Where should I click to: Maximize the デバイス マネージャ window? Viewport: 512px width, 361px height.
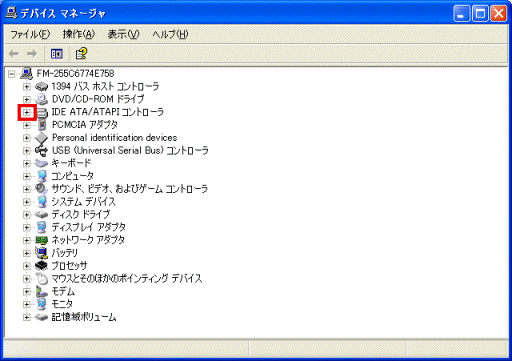pyautogui.click(x=480, y=14)
